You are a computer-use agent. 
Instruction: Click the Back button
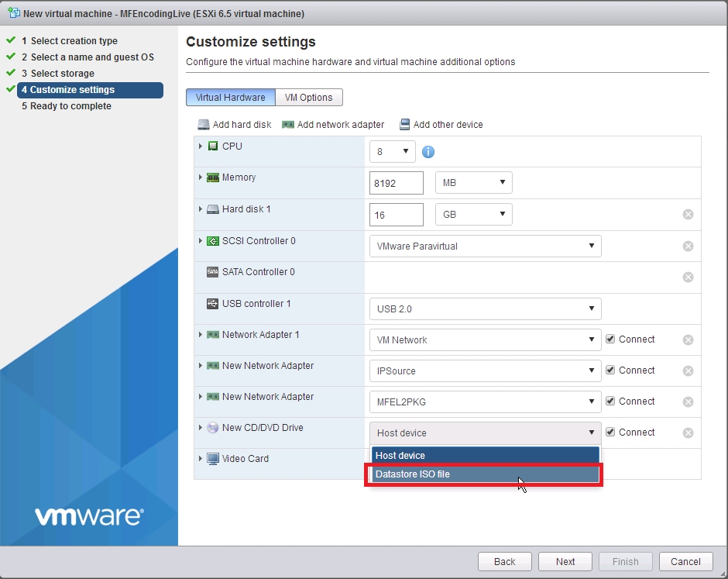click(x=505, y=561)
